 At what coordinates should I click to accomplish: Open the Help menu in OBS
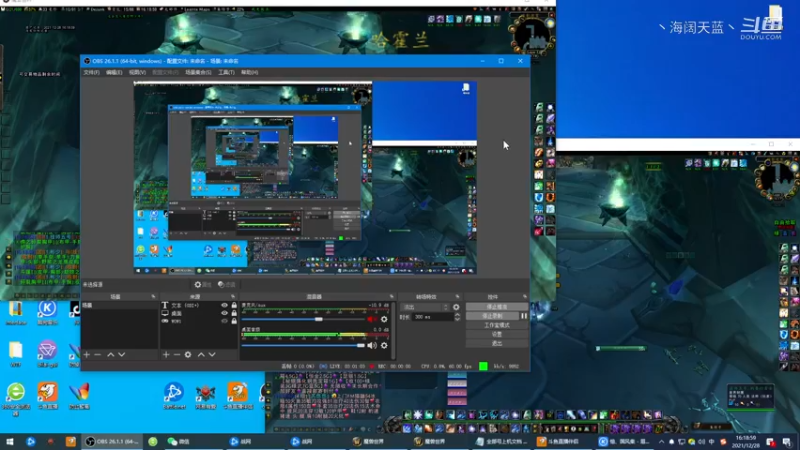249,72
